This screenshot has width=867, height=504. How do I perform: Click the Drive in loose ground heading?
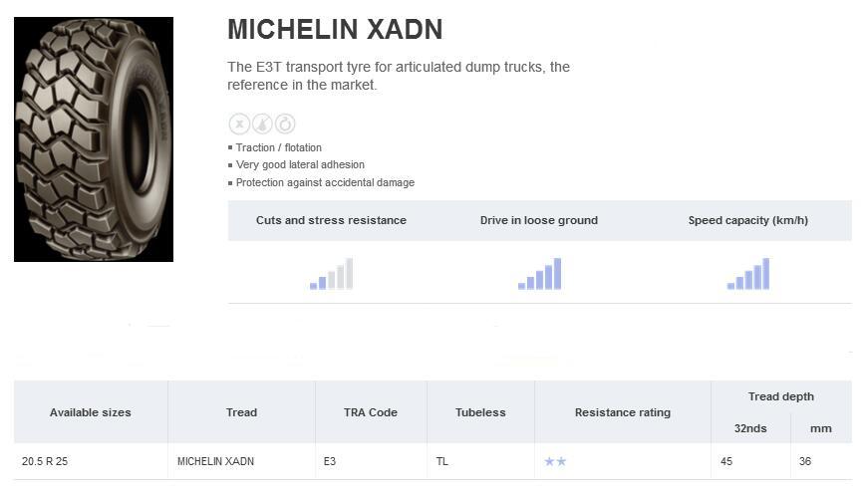point(539,220)
